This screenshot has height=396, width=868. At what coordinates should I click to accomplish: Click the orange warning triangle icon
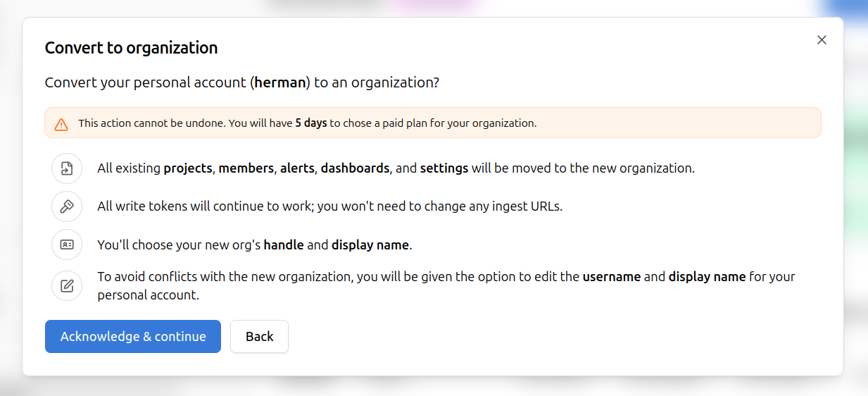pyautogui.click(x=61, y=123)
